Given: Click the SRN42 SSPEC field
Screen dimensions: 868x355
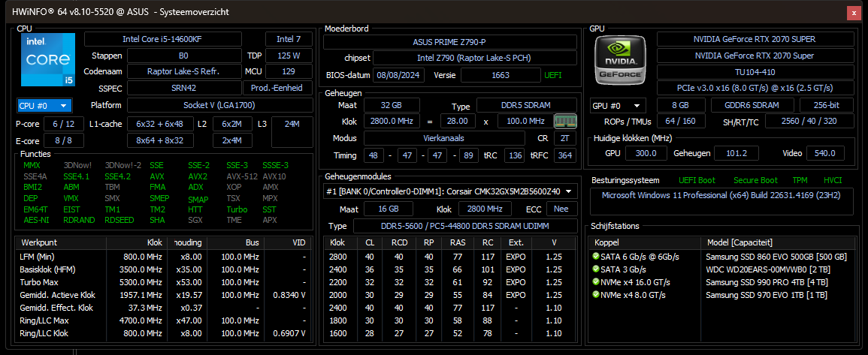Looking at the screenshot, I should click(x=183, y=89).
